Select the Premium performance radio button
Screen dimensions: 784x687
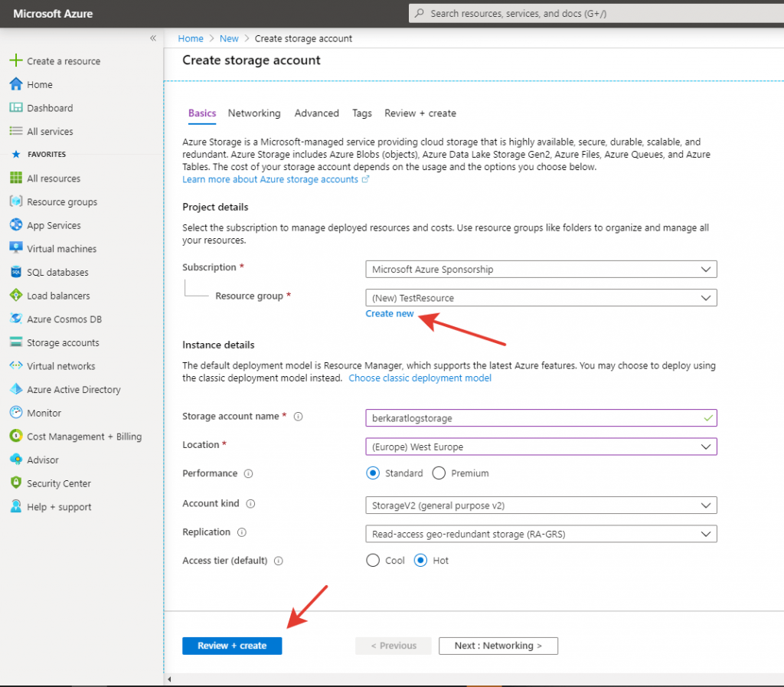point(439,473)
